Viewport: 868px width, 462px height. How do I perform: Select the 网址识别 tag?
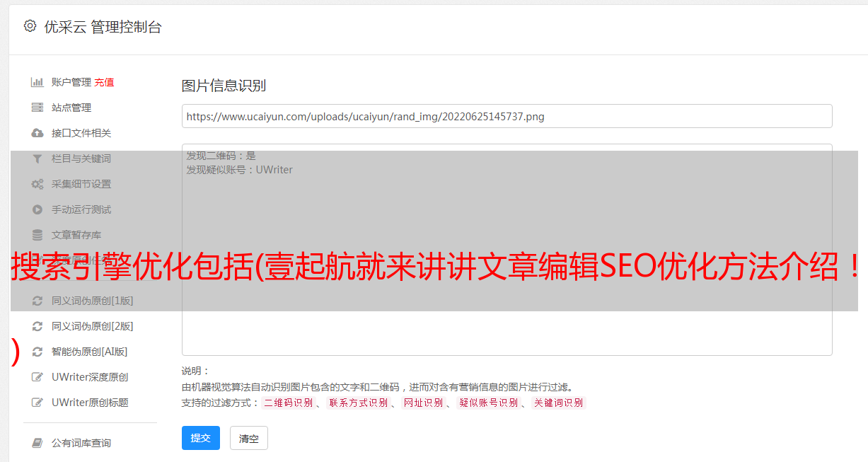(x=423, y=403)
